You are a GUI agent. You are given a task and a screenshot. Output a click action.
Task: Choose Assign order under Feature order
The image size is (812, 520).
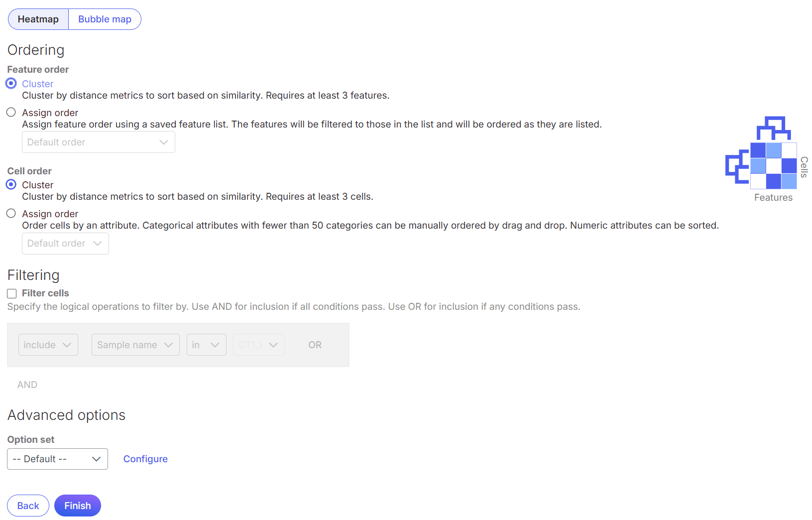(x=11, y=113)
